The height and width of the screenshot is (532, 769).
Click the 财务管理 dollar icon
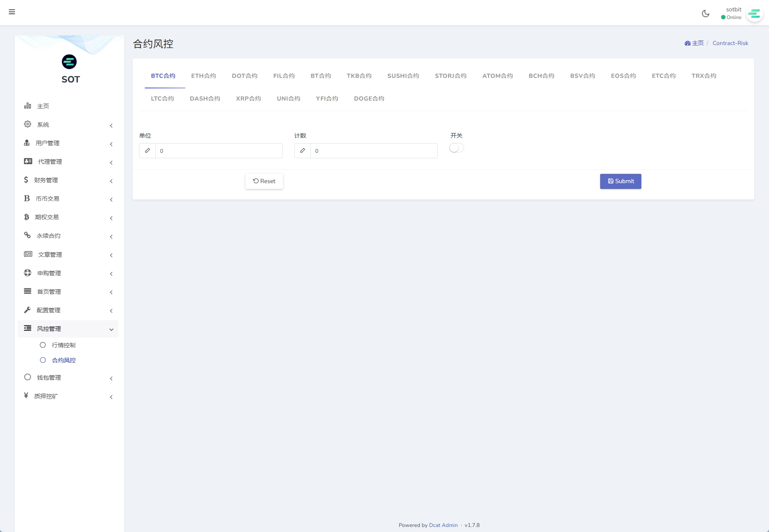pos(26,180)
